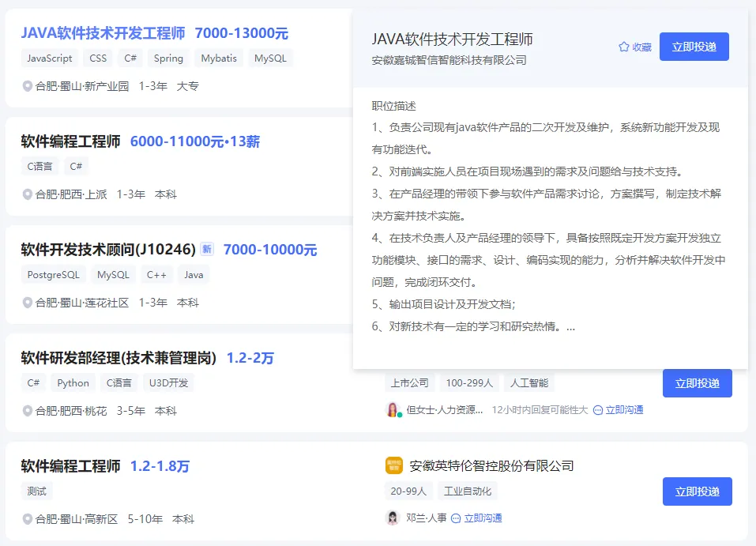Click 立即沟通 next to 邓兰·人事
The width and height of the screenshot is (756, 546).
pyautogui.click(x=483, y=518)
